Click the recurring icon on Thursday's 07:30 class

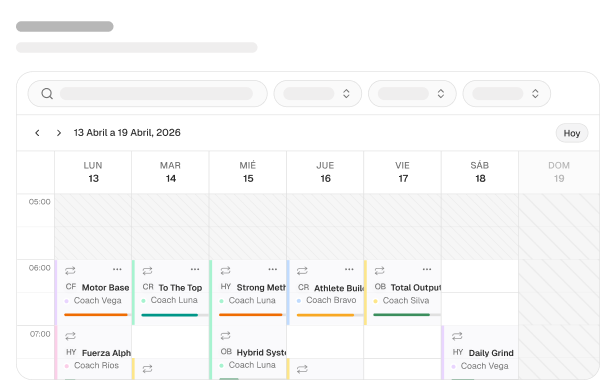click(x=302, y=369)
